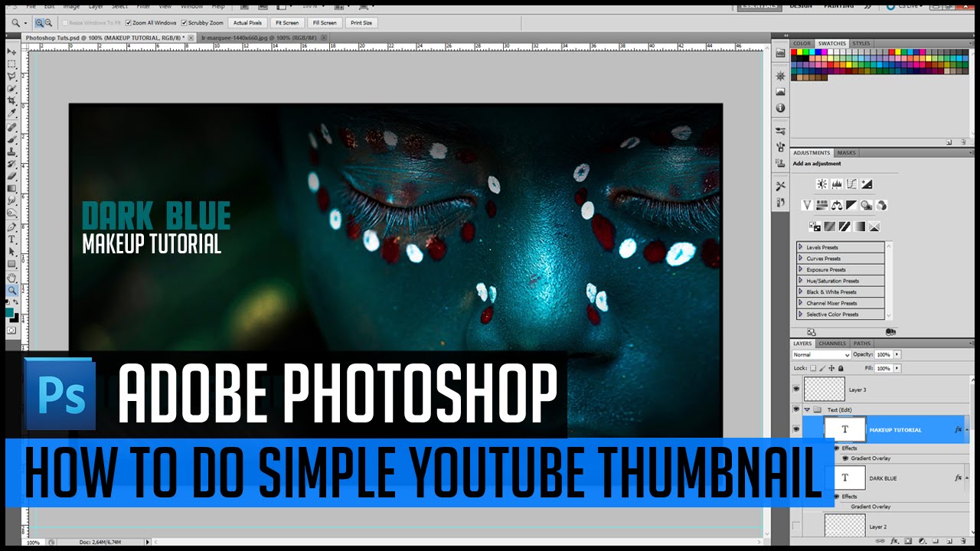Select the Crop tool
The image size is (980, 551).
click(x=12, y=101)
